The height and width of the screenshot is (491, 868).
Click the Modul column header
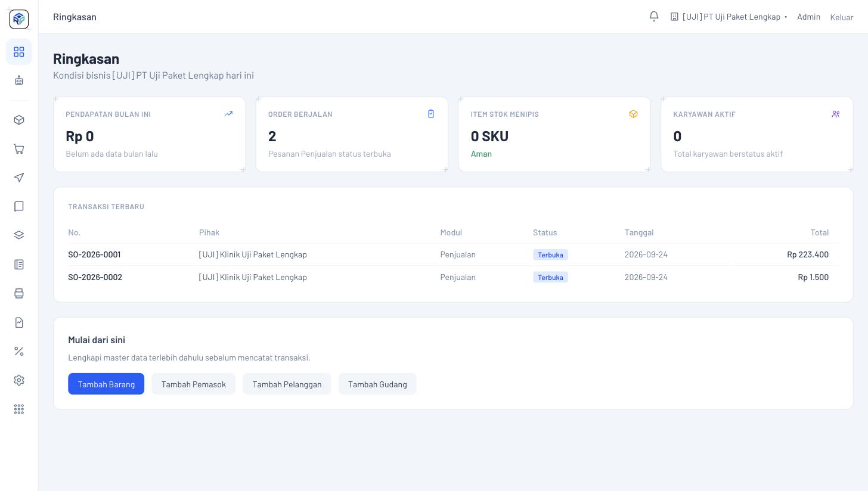coord(451,232)
